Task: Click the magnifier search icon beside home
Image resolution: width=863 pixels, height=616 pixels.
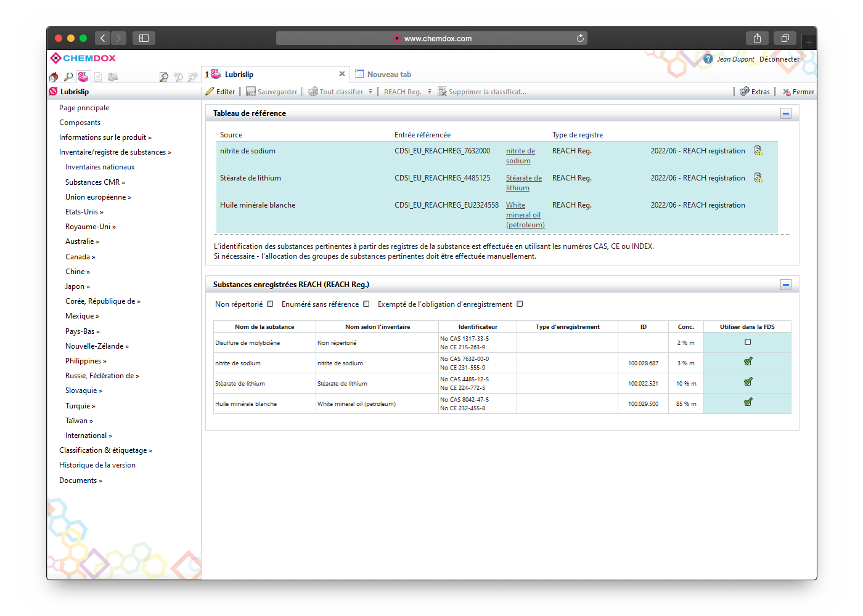Action: click(x=68, y=77)
